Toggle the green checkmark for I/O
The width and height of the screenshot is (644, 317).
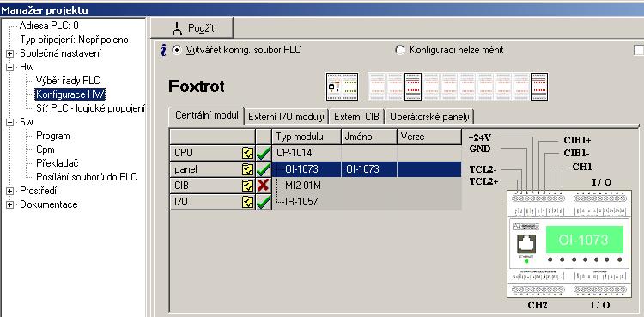264,202
